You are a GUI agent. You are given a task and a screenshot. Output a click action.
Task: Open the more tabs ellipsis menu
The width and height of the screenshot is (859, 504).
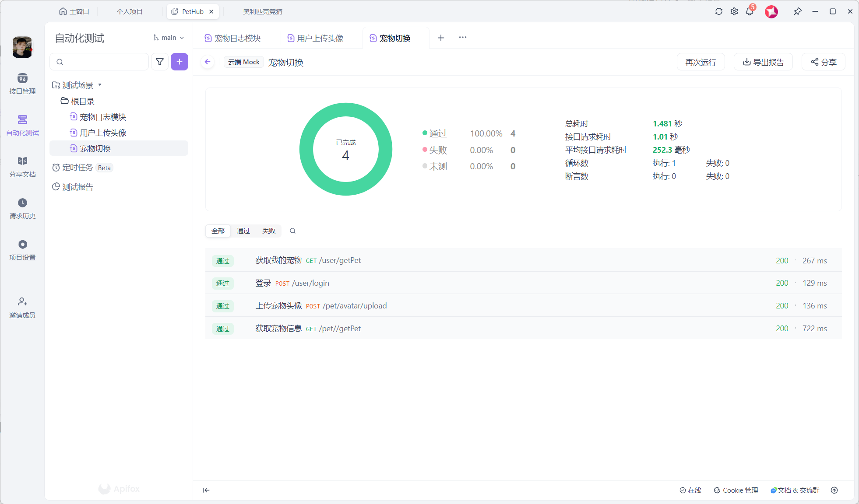(x=463, y=38)
